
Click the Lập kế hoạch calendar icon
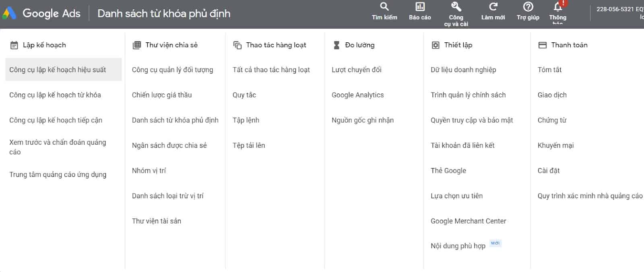tap(14, 45)
